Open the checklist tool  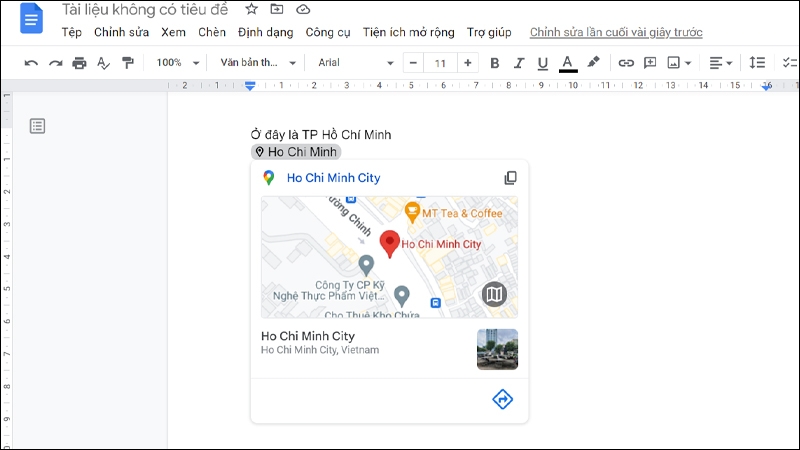[x=790, y=63]
